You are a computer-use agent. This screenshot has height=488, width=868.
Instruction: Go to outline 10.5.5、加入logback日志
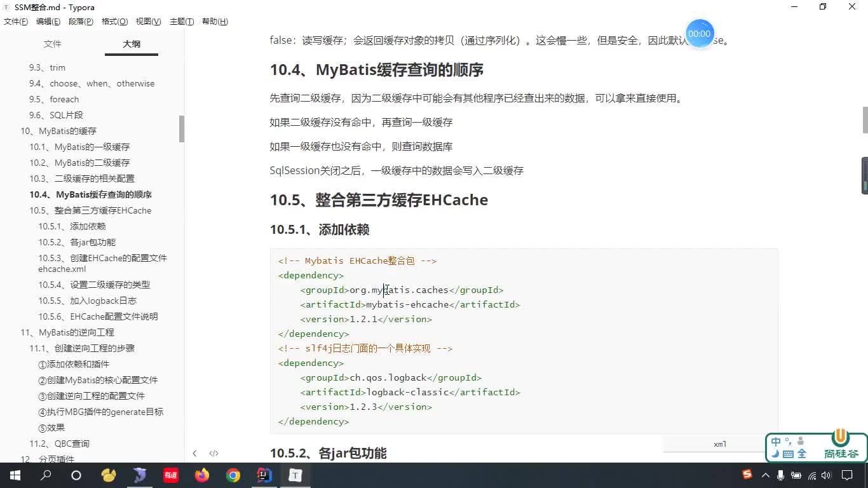coord(87,301)
